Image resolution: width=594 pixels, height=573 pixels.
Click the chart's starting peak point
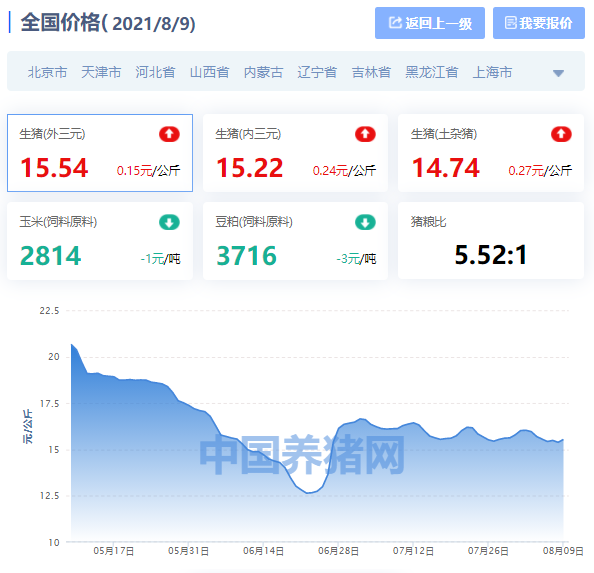click(72, 344)
